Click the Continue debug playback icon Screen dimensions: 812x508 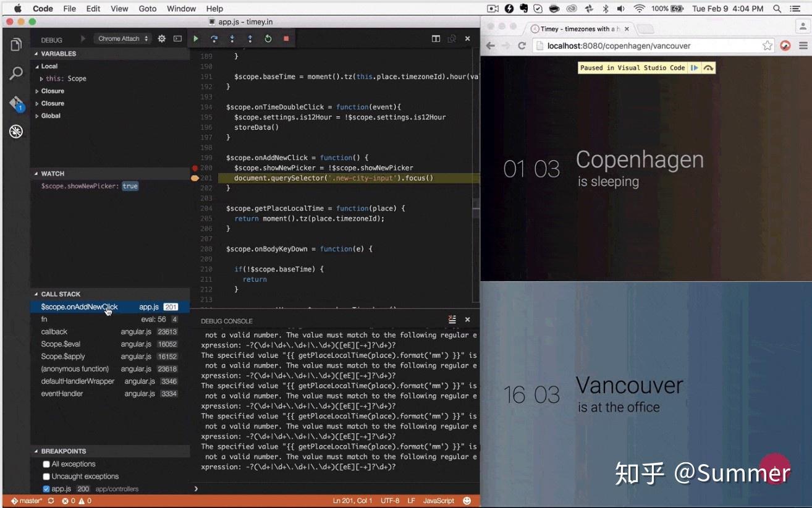(196, 38)
